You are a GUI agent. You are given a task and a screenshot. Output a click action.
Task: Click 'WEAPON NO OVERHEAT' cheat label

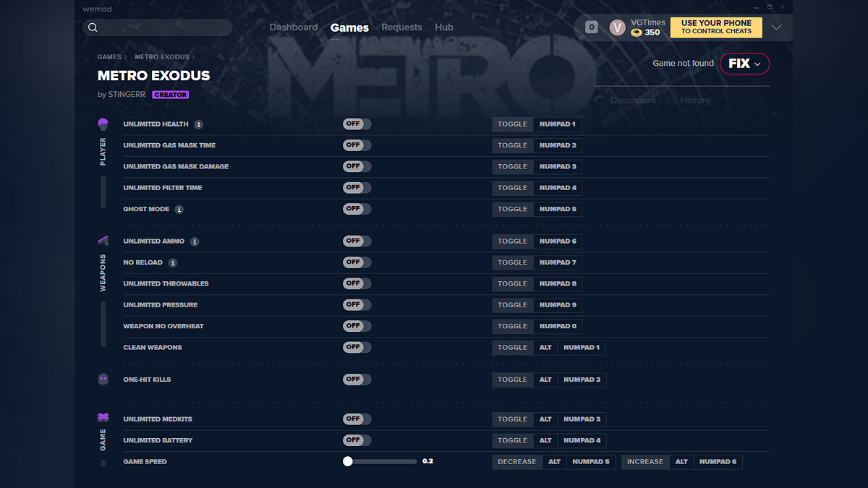[163, 326]
